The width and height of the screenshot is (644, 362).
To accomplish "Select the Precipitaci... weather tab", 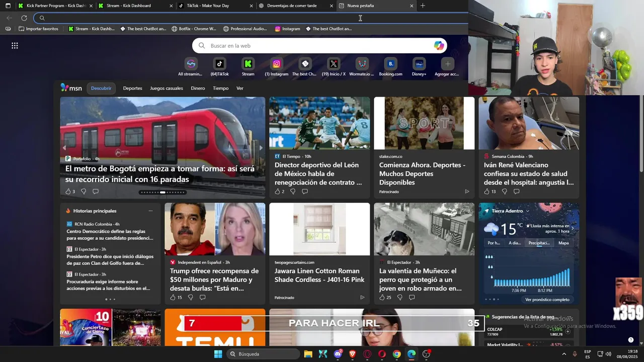I will tap(539, 243).
